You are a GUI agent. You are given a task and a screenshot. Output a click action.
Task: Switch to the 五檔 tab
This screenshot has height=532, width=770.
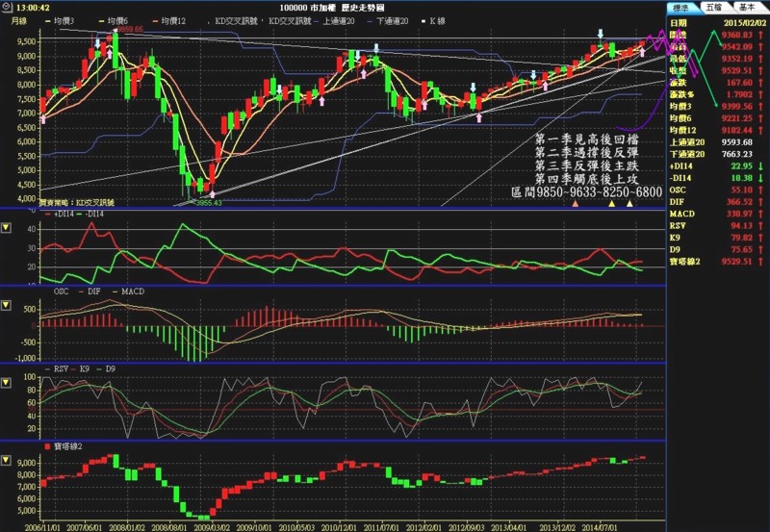pyautogui.click(x=713, y=6)
